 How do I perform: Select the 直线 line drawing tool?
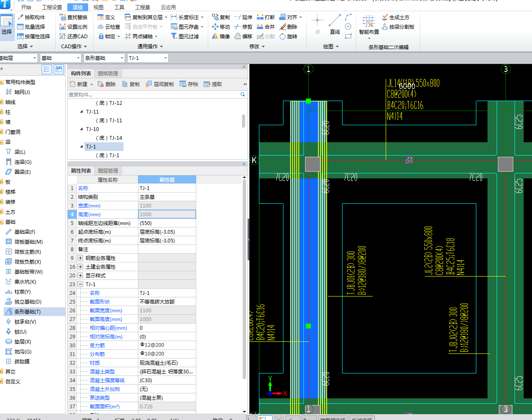(335, 25)
